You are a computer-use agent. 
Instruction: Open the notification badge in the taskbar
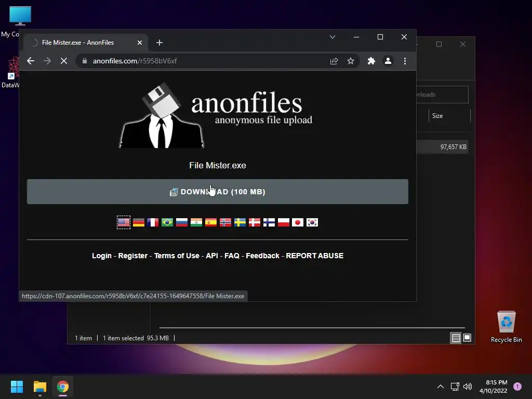pyautogui.click(x=517, y=387)
